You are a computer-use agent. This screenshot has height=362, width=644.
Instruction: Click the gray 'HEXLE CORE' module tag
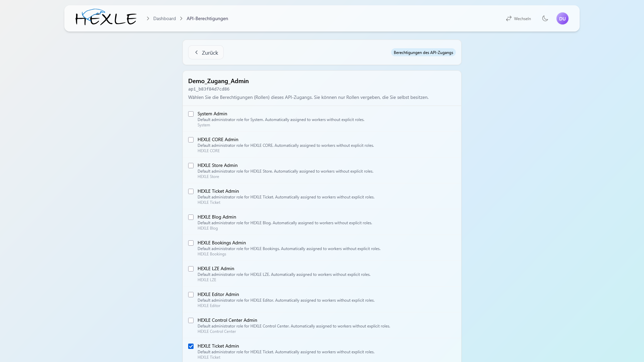(x=209, y=151)
